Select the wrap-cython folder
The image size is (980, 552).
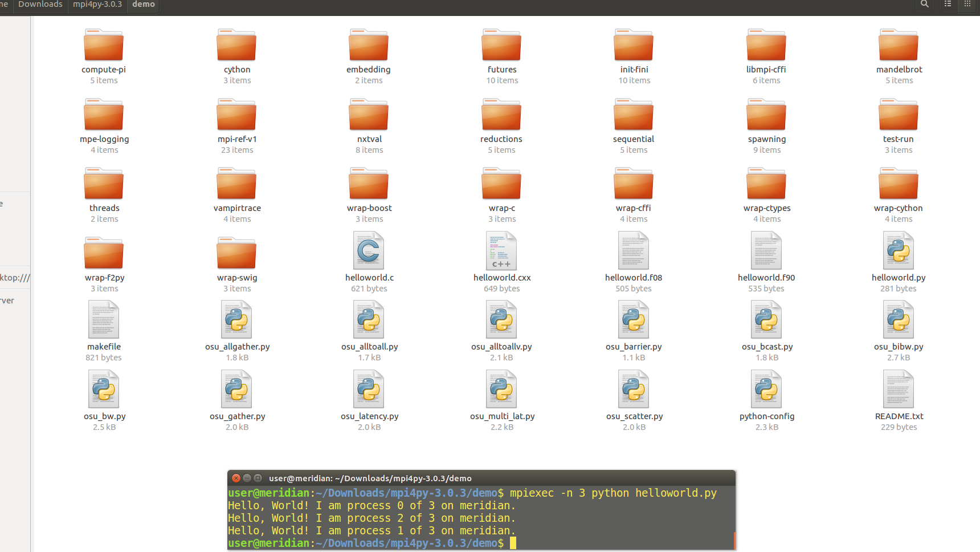[x=899, y=184]
